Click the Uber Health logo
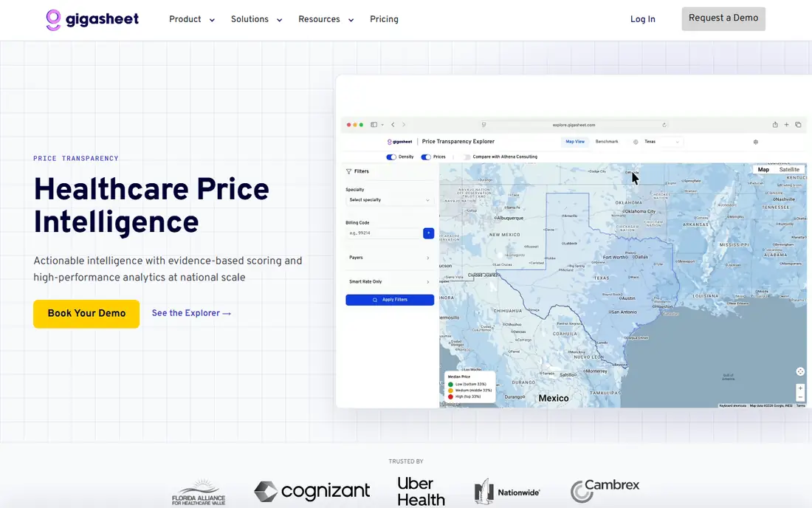The image size is (812, 508). click(421, 492)
